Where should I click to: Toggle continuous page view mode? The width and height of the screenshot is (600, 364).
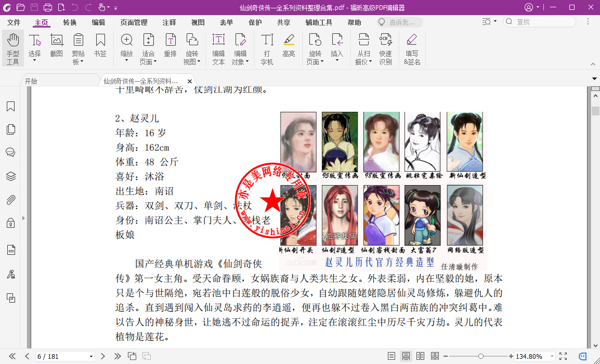click(x=406, y=356)
